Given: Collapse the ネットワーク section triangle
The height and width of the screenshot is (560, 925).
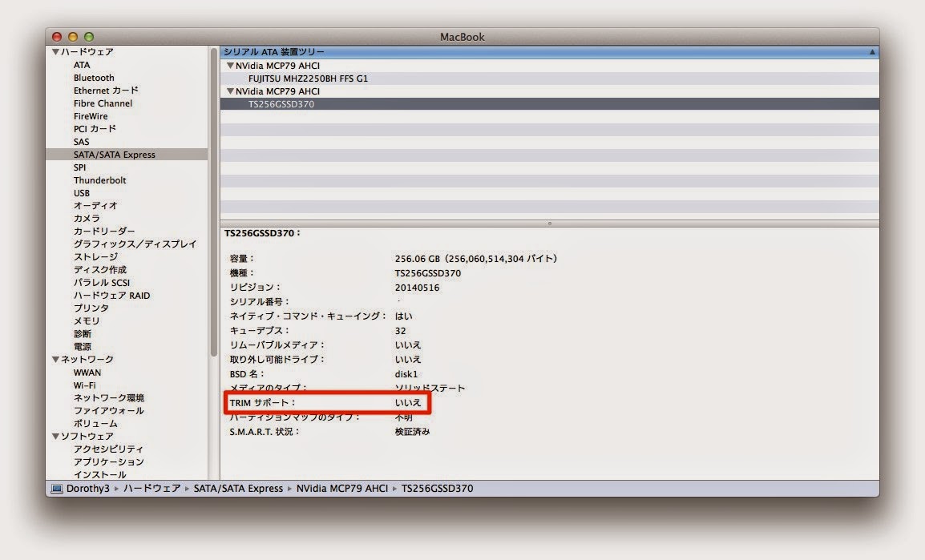Looking at the screenshot, I should 55,359.
